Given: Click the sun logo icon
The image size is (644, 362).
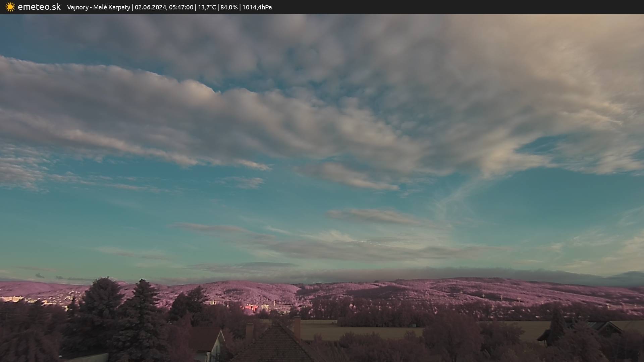Looking at the screenshot, I should (x=10, y=7).
